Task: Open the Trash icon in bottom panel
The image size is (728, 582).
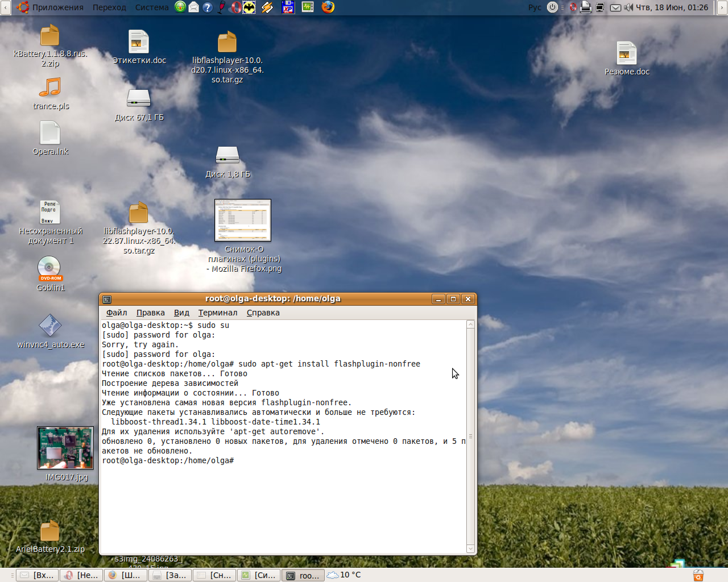Action: [698, 575]
